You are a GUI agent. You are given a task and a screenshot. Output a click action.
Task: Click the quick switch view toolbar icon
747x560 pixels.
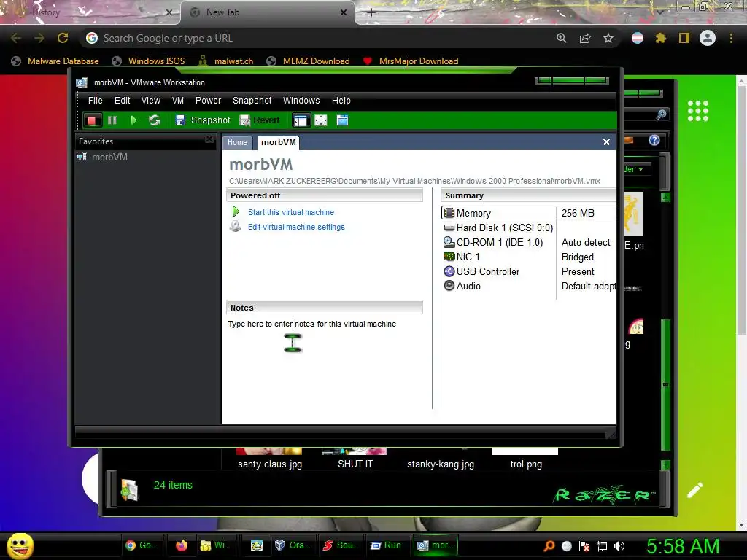point(343,120)
